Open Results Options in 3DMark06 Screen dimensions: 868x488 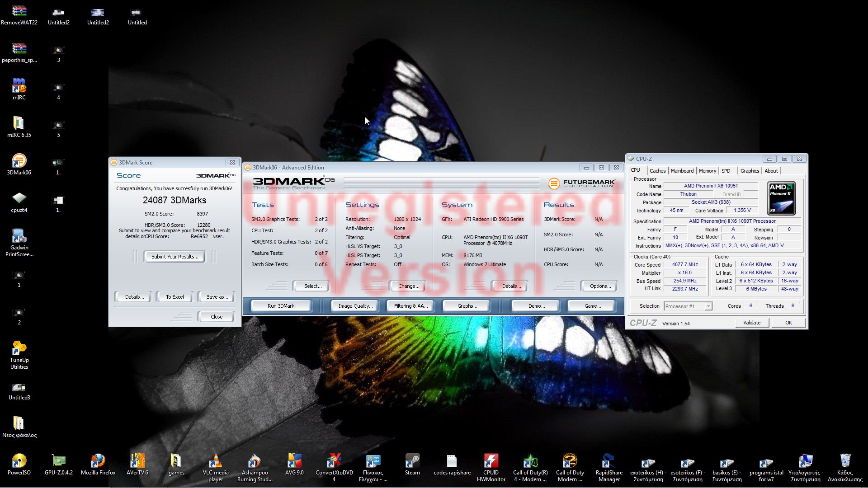(600, 286)
